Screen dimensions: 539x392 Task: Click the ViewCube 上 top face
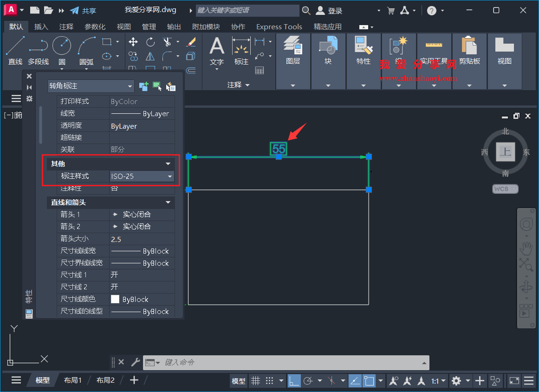pyautogui.click(x=505, y=151)
